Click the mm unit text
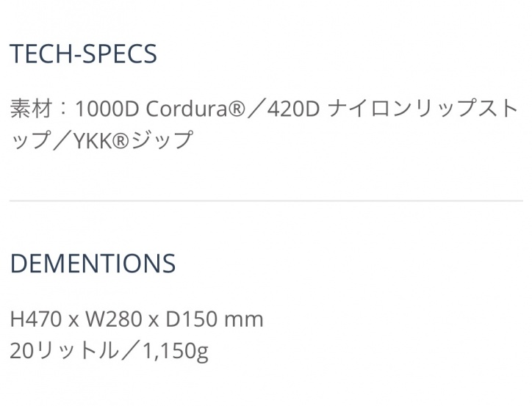Screen dimensions: 532x406 pos(244,320)
